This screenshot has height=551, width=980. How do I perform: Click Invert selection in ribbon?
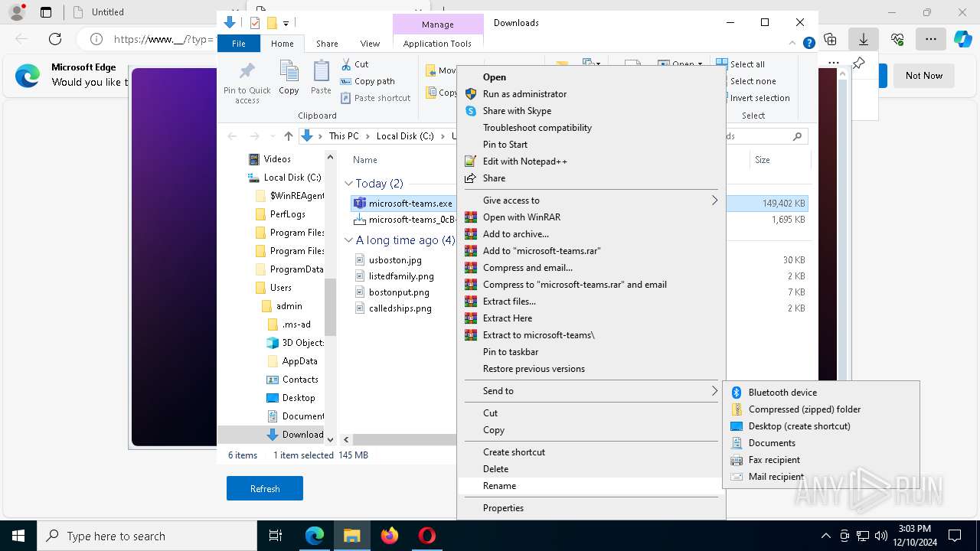(x=753, y=98)
